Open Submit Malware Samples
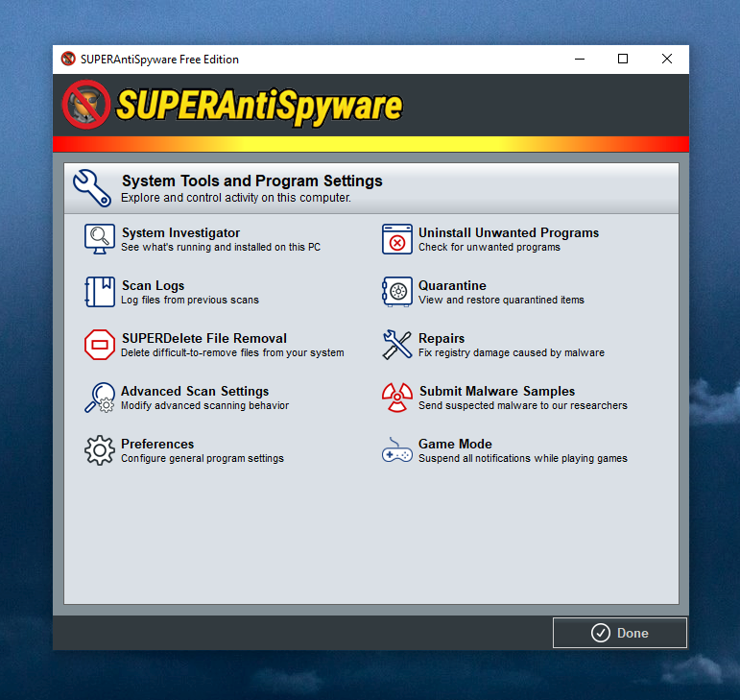Image resolution: width=740 pixels, height=700 pixels. (x=497, y=392)
